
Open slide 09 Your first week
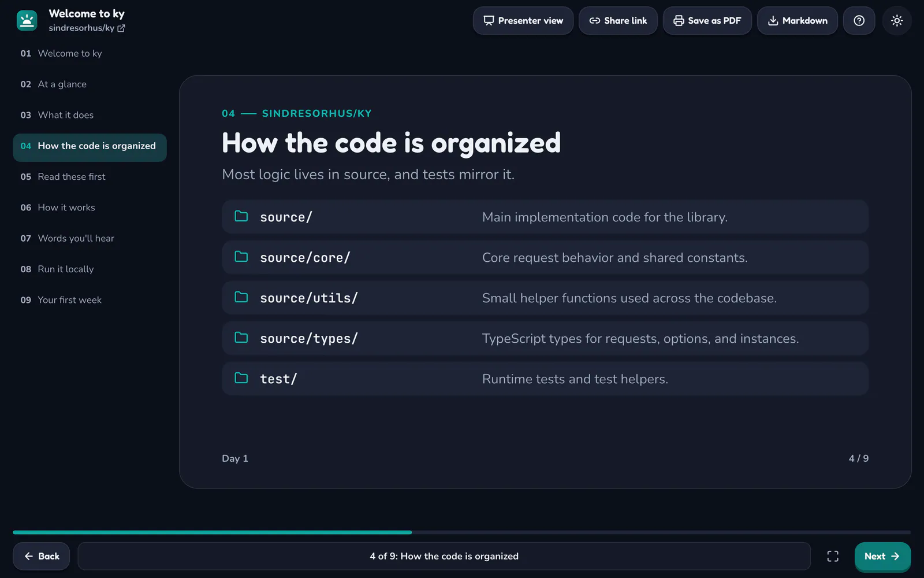(90, 300)
